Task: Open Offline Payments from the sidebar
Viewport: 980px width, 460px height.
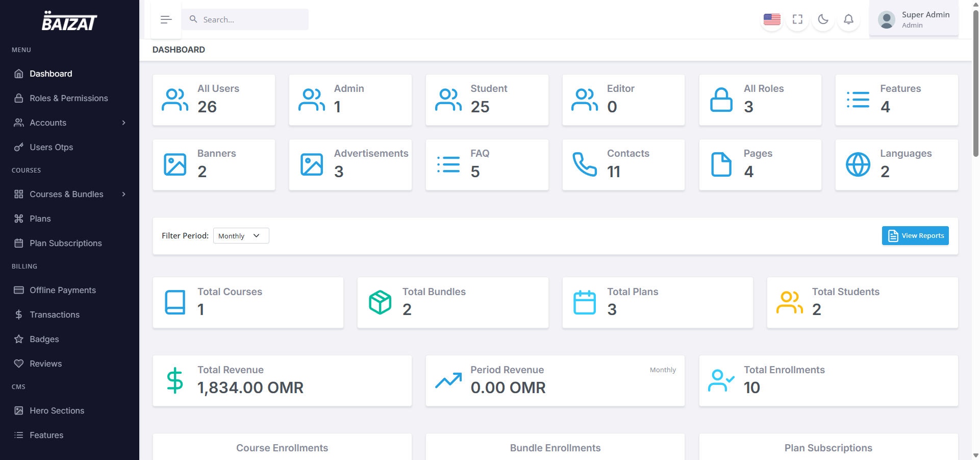Action: (62, 290)
